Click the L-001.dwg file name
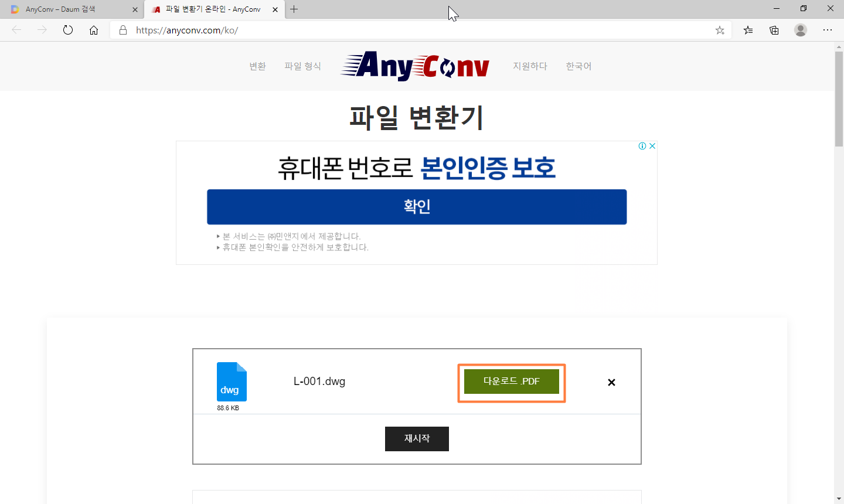Viewport: 844px width, 504px height. point(319,382)
